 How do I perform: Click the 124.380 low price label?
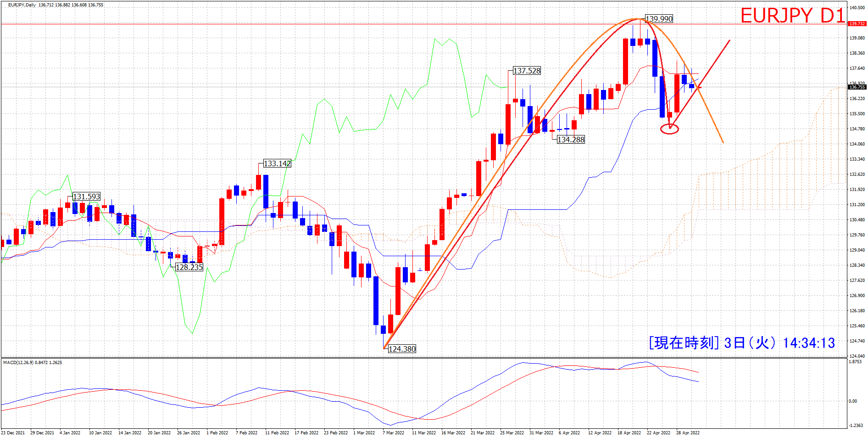click(402, 349)
